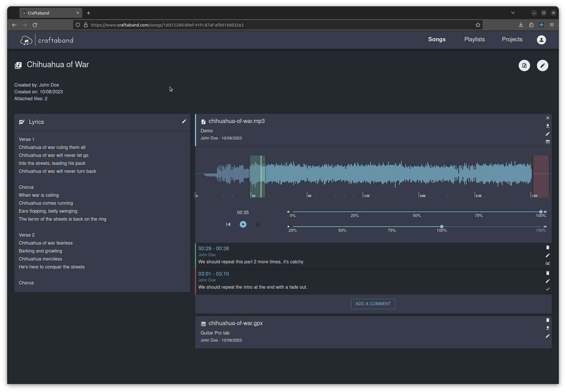Click the fast-forward speed icon
The height and width of the screenshot is (392, 566).
(x=545, y=227)
